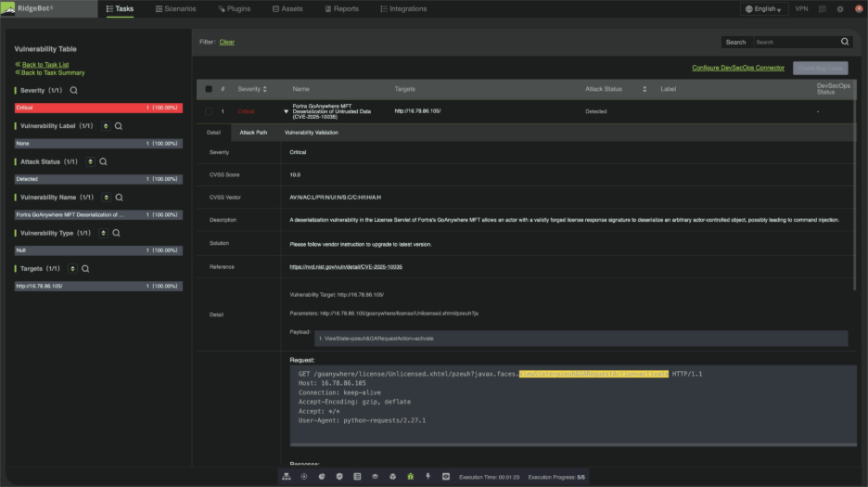Screen dimensions: 868x487
Task: Click the lightning bolt icon in bottom toolbar
Action: 428,477
